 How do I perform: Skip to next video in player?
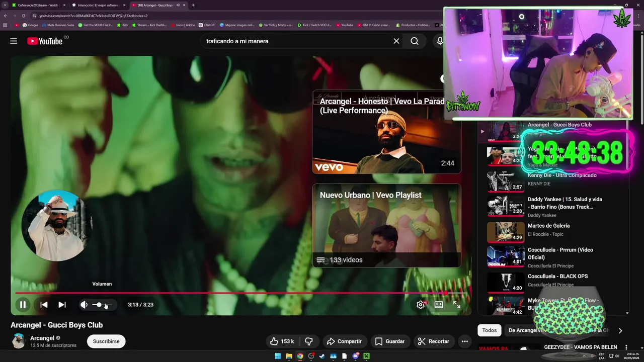click(x=62, y=305)
